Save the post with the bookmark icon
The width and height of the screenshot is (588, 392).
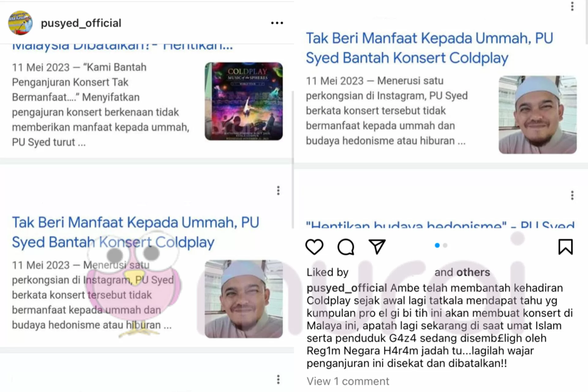point(565,247)
